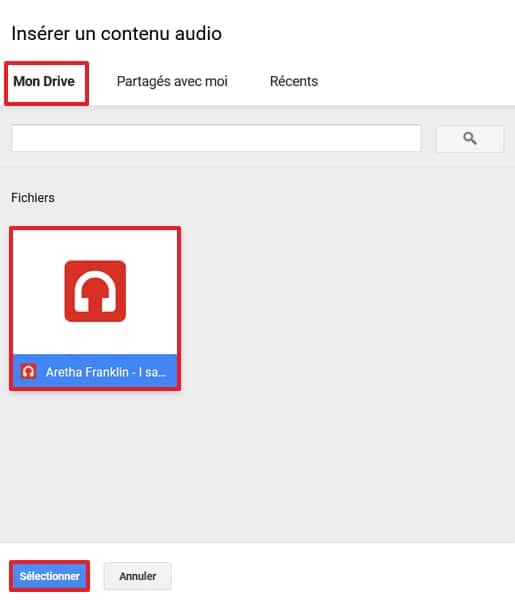Click the word "Drive" in the Mon Drive tab
Image resolution: width=515 pixels, height=600 pixels.
coord(59,81)
